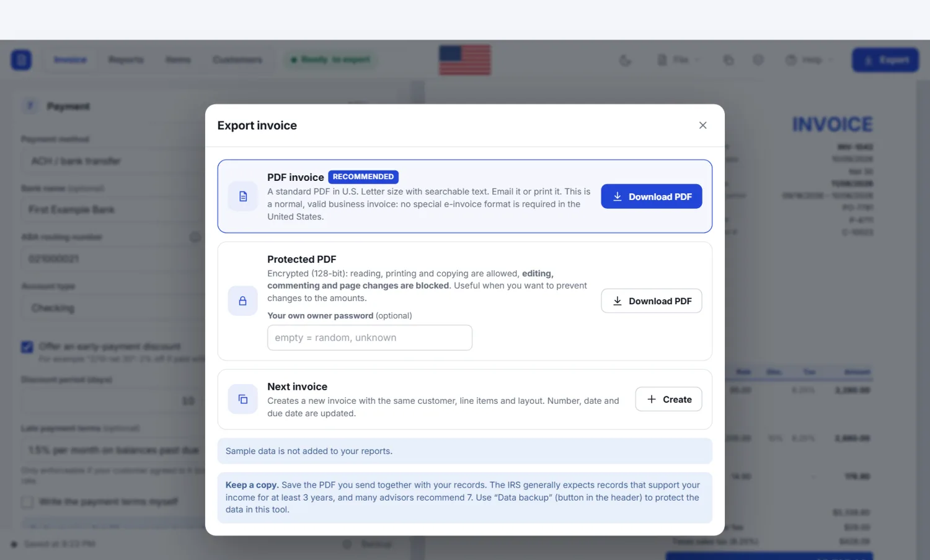Download the Protected PDF

652,301
